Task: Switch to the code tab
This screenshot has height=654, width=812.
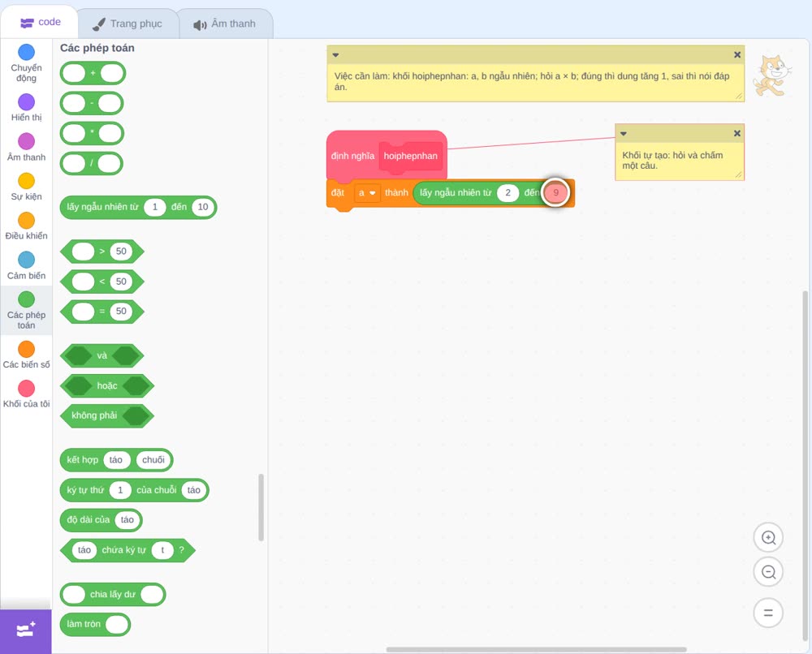Action: pyautogui.click(x=40, y=22)
